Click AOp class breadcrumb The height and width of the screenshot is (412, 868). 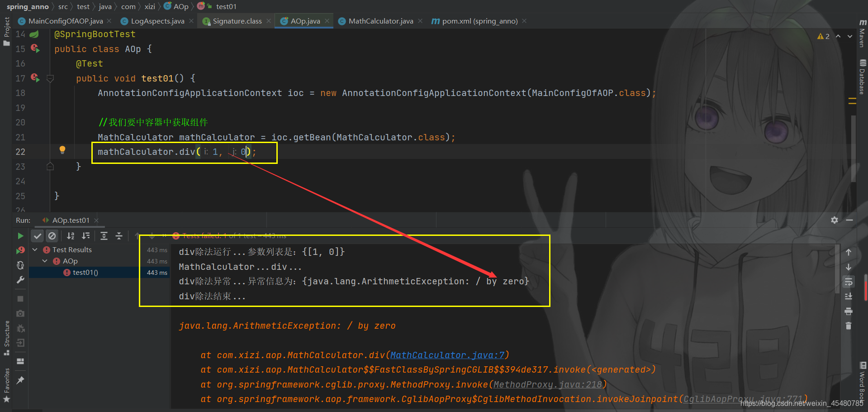tap(176, 7)
